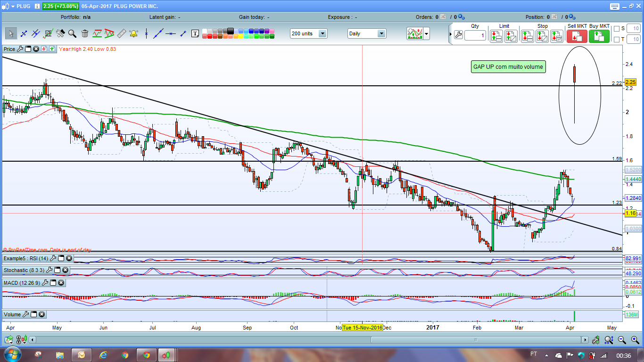Click the Buy MKT button
The width and height of the screenshot is (644, 362).
(599, 36)
